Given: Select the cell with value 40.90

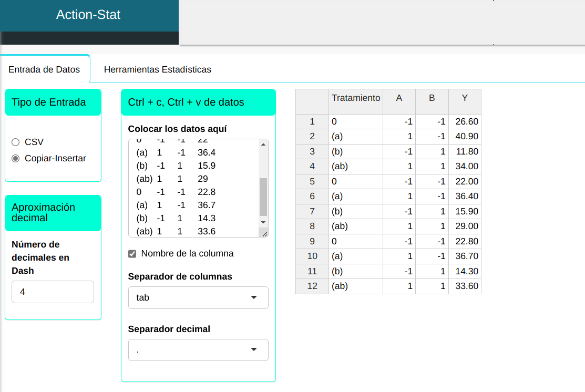Looking at the screenshot, I should click(x=465, y=137).
